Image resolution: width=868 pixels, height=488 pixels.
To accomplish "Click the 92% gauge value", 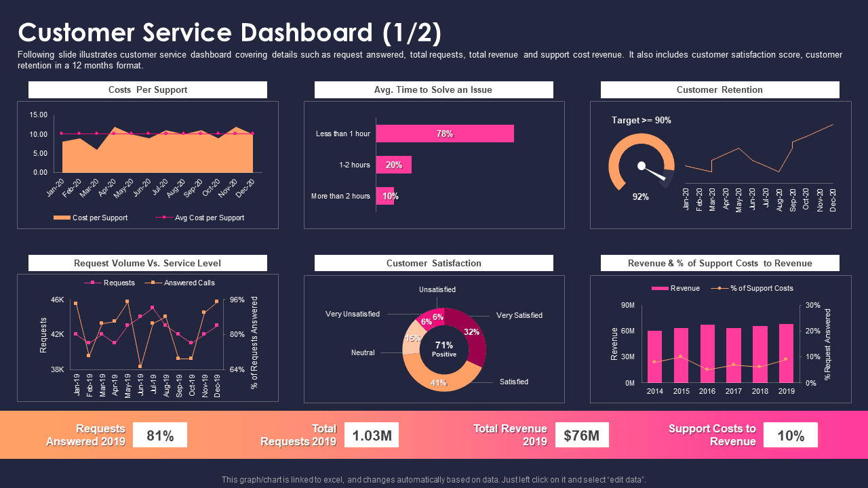I will [641, 197].
